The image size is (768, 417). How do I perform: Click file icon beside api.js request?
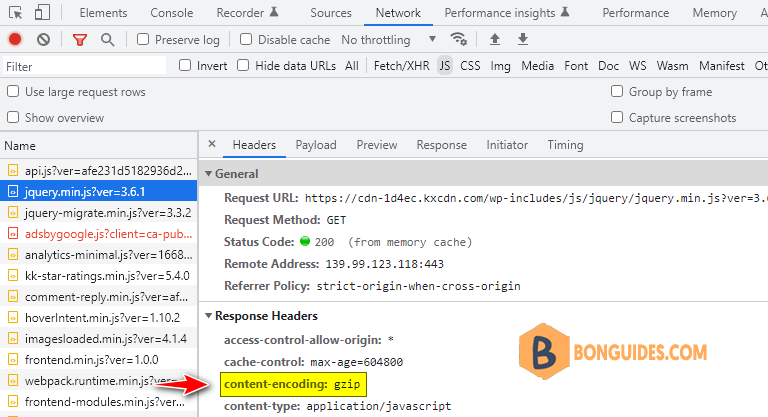[x=13, y=171]
